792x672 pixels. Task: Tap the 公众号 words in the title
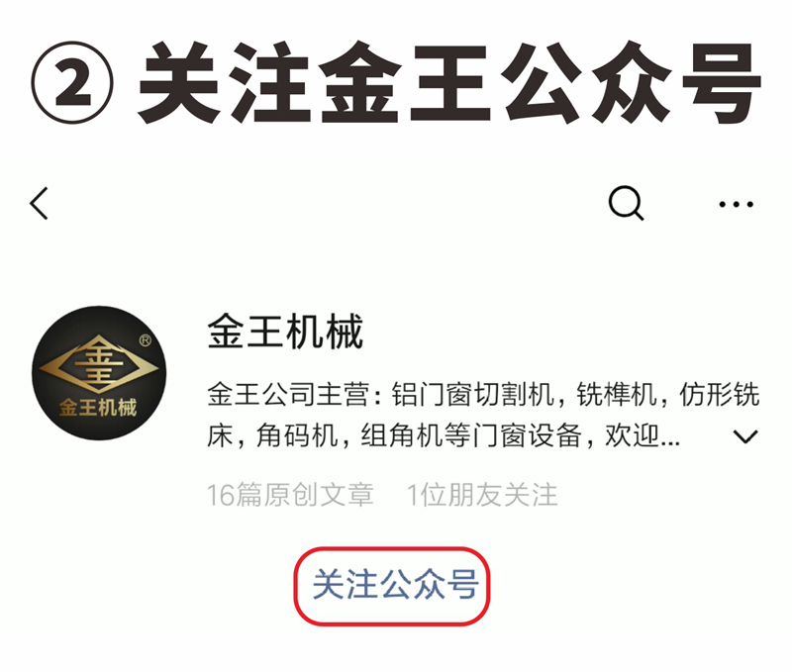tap(631, 82)
